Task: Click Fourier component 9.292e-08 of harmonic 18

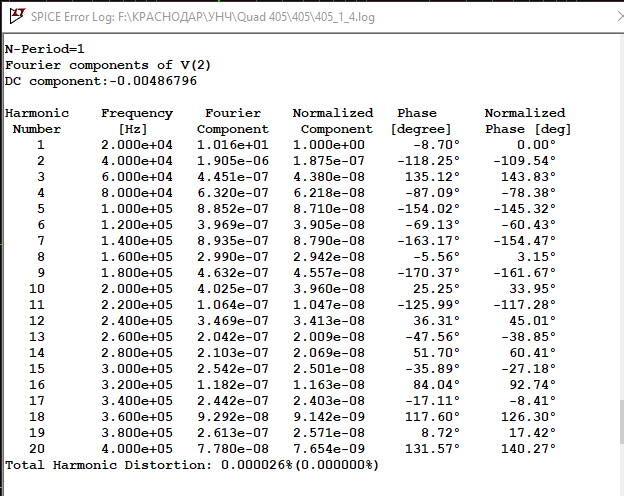Action: 233,416
